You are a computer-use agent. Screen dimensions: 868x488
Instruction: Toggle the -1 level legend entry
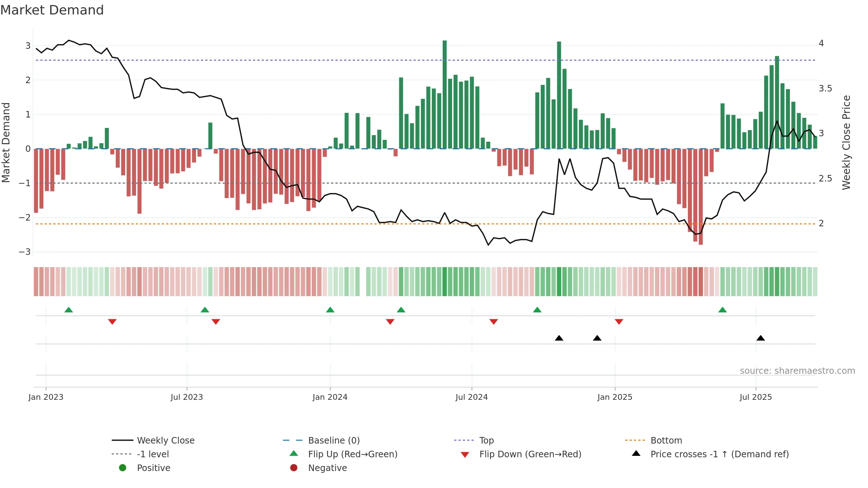140,454
